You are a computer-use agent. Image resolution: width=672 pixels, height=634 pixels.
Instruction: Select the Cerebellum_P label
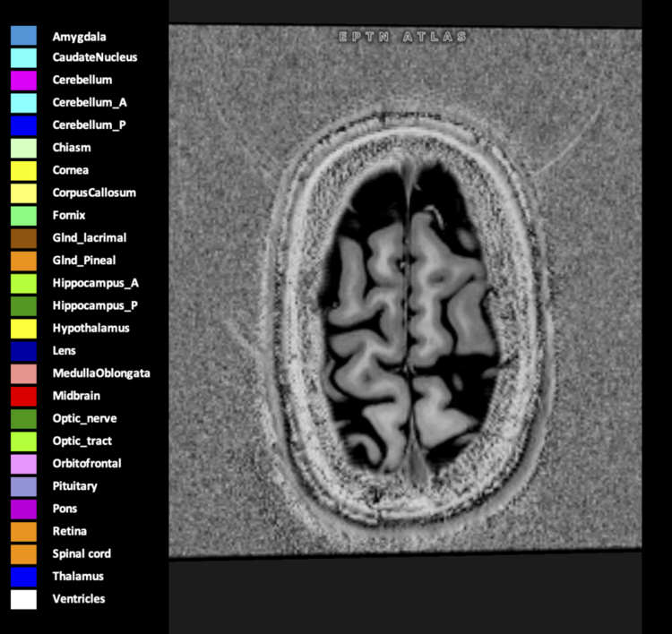tap(89, 125)
